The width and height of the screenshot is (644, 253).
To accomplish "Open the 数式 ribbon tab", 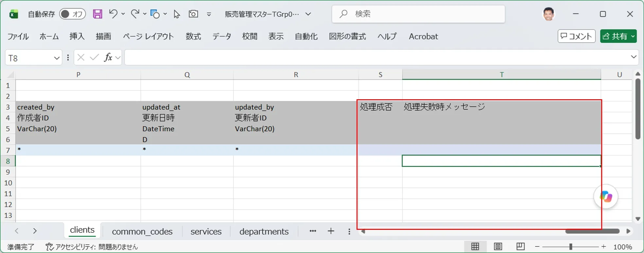I will coord(193,36).
